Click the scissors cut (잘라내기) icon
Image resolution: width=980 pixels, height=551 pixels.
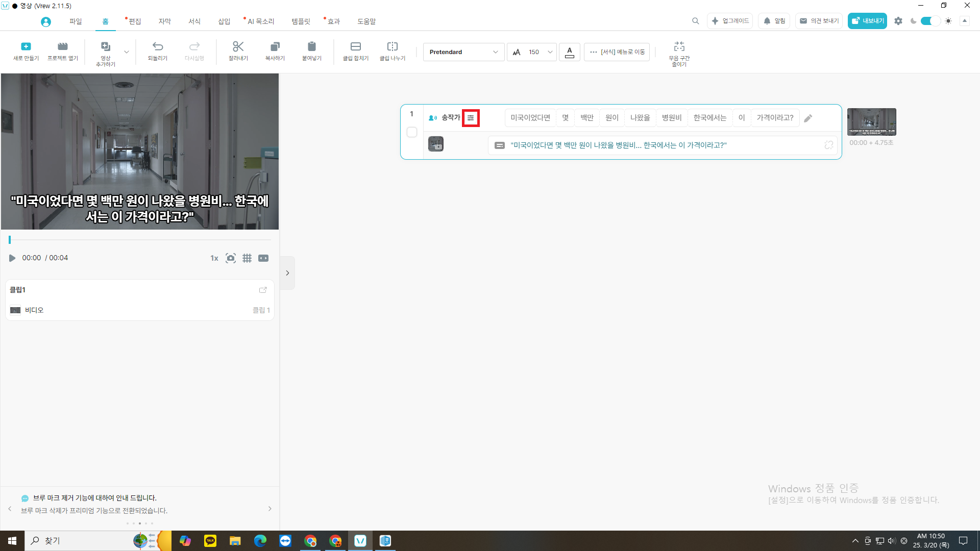tap(238, 47)
